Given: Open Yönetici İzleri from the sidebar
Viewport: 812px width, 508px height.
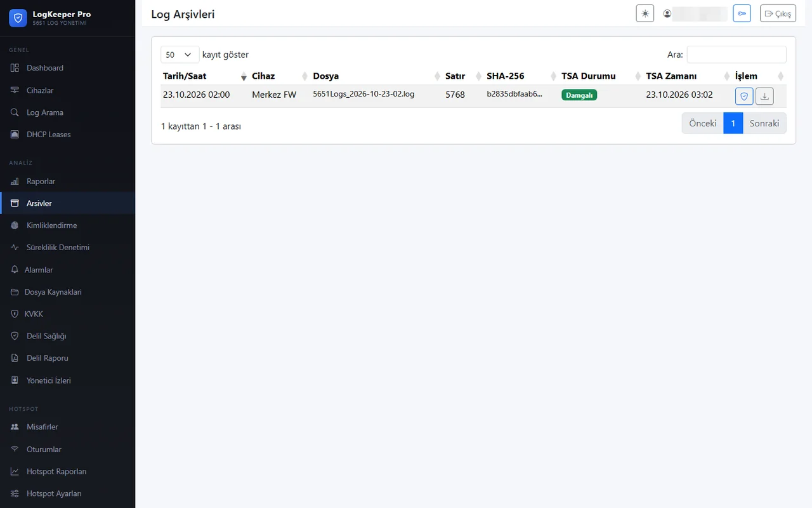Looking at the screenshot, I should tap(67, 381).
